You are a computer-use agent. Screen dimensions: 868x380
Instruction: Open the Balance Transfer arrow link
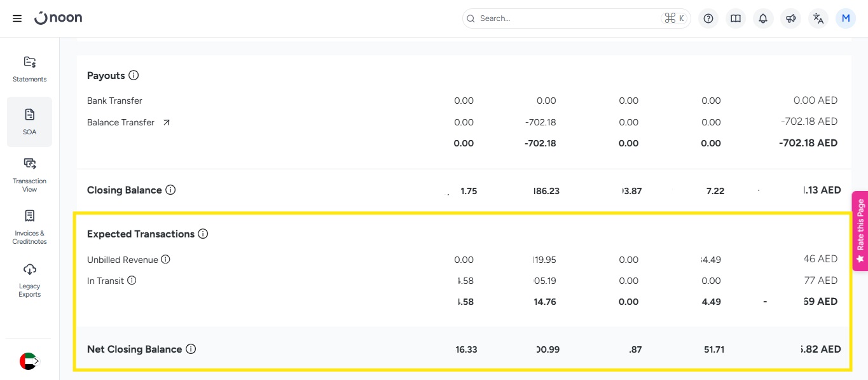166,122
